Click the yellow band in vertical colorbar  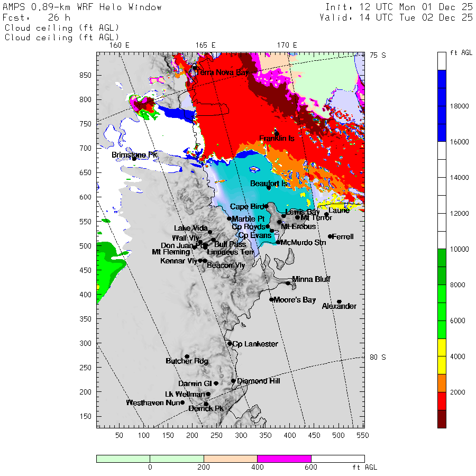[x=442, y=356]
